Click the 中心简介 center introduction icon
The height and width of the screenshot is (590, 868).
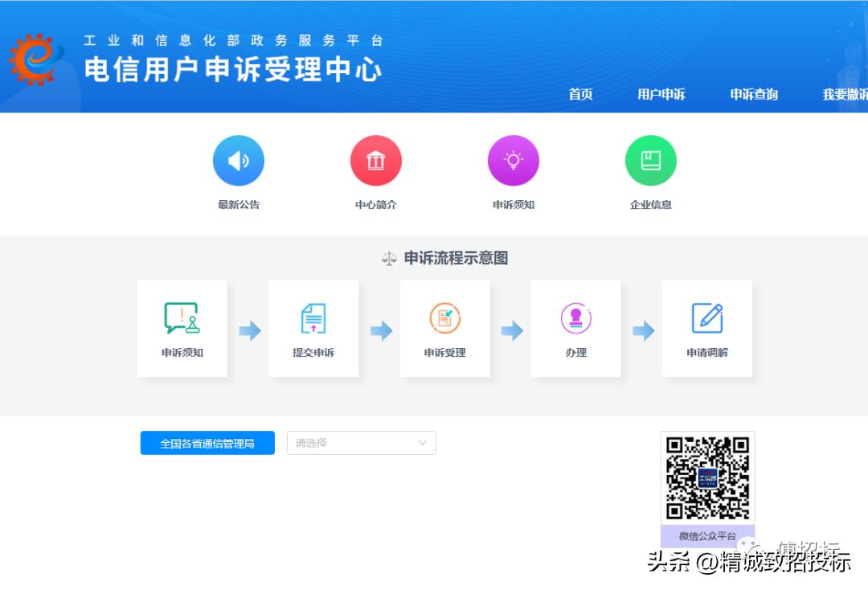coord(375,160)
